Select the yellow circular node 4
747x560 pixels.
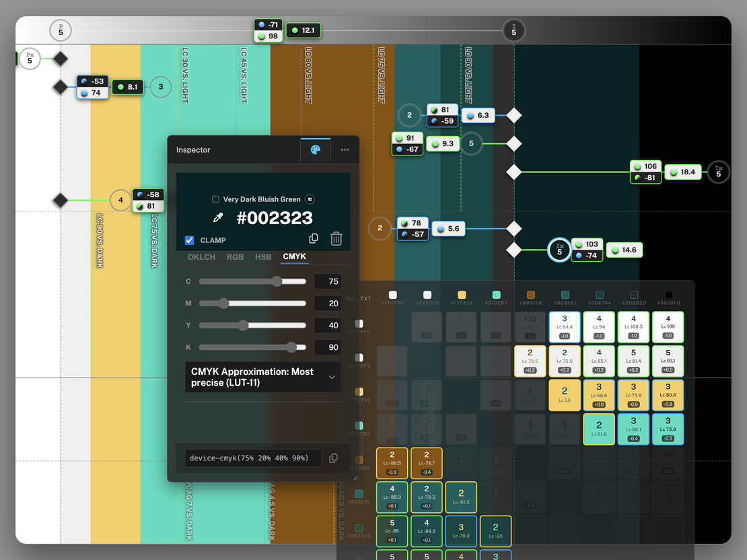(x=120, y=200)
